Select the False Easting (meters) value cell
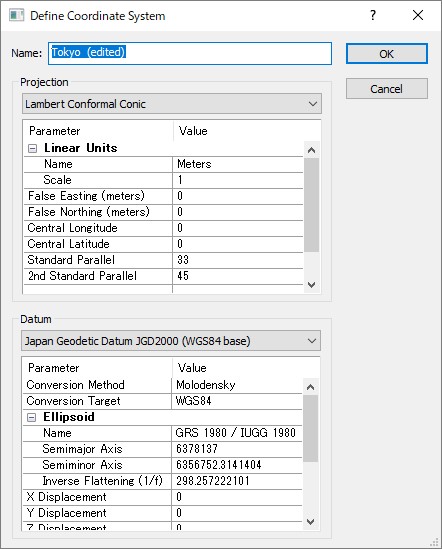The width and height of the screenshot is (442, 549). point(238,196)
